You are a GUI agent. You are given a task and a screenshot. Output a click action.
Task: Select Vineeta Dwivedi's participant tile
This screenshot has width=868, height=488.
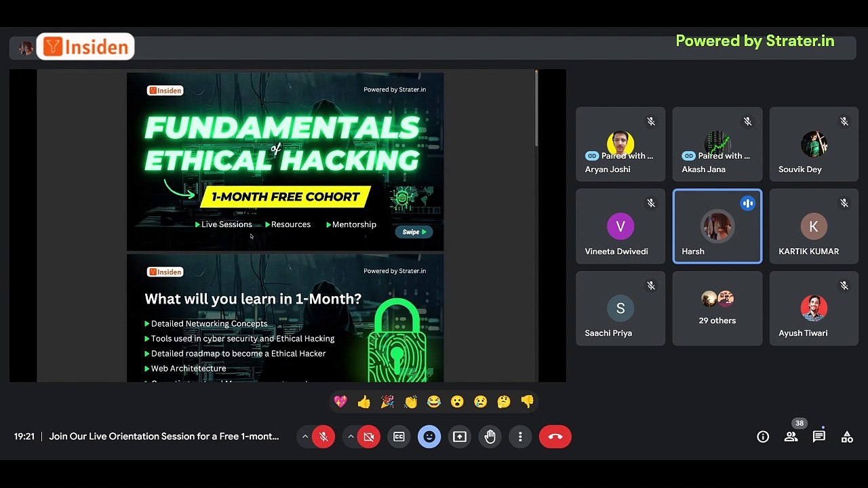coord(620,226)
